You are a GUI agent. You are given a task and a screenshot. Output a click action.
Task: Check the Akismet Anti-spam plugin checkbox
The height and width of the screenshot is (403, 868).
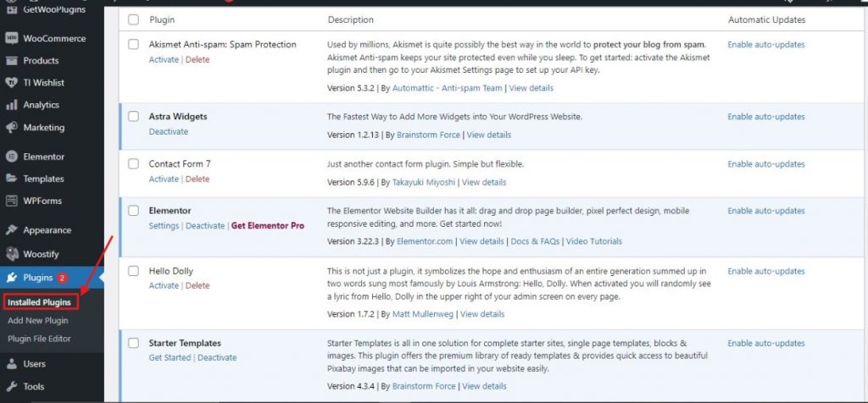tap(133, 44)
